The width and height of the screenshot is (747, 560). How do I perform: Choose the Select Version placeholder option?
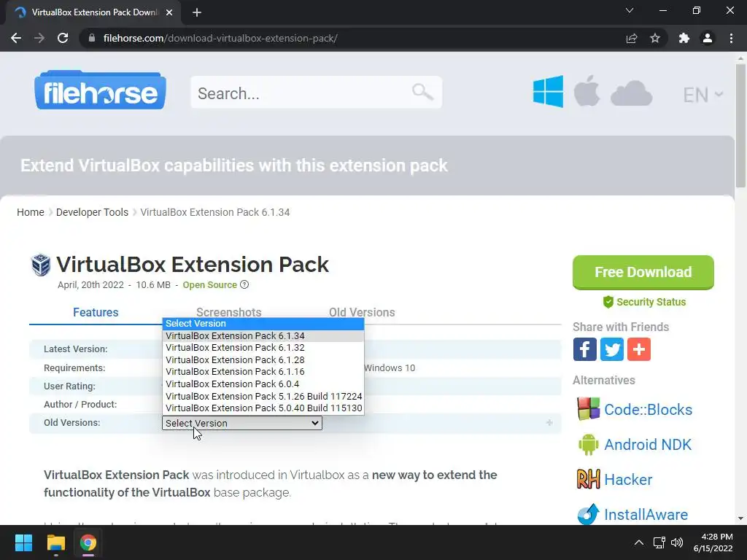(x=263, y=323)
